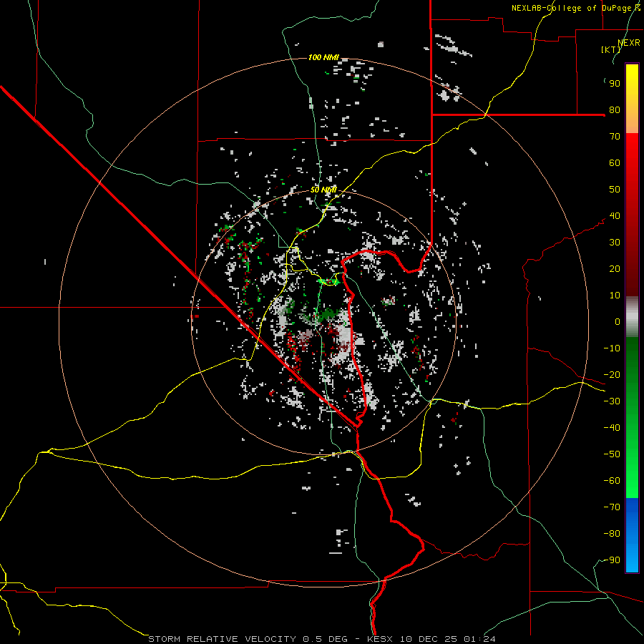Pick the -90 label on the velocity scale

tap(612, 560)
